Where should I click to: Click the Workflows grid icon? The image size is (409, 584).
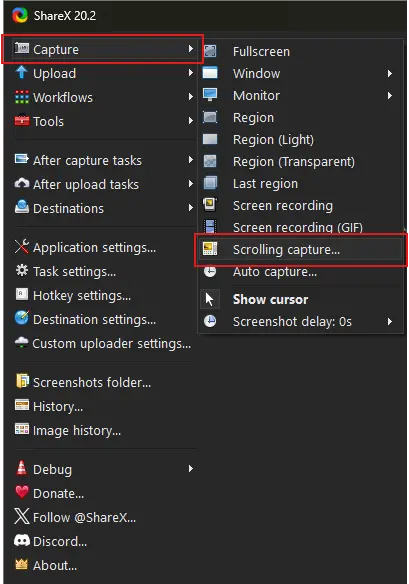tap(22, 96)
